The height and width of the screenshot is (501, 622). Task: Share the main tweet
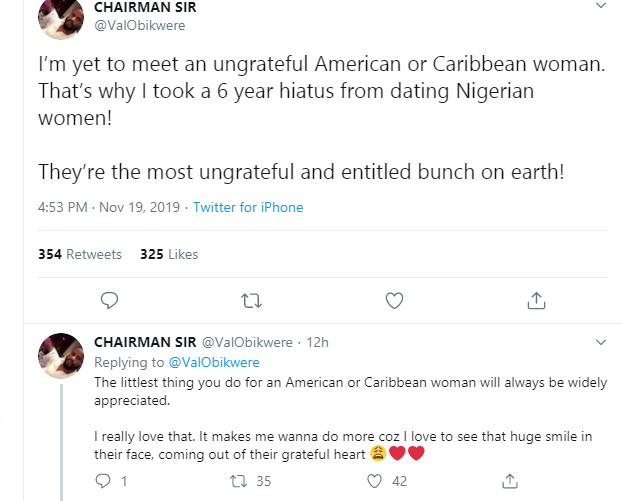pyautogui.click(x=536, y=299)
